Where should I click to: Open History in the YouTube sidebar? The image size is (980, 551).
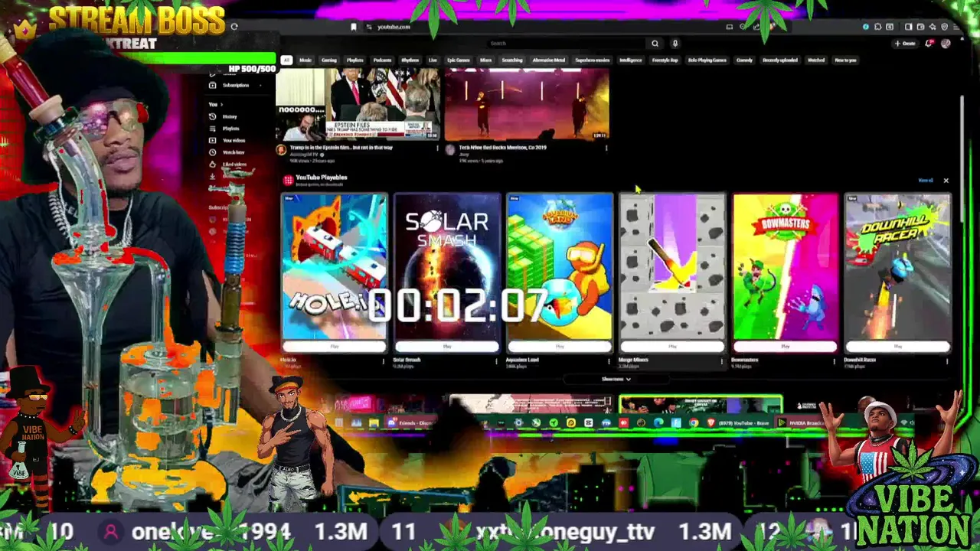pos(229,116)
